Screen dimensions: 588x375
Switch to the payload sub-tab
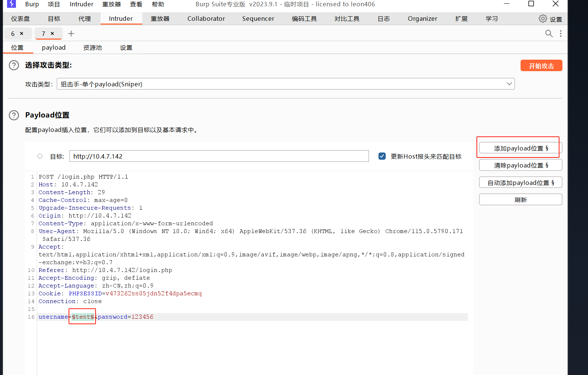[x=54, y=47]
